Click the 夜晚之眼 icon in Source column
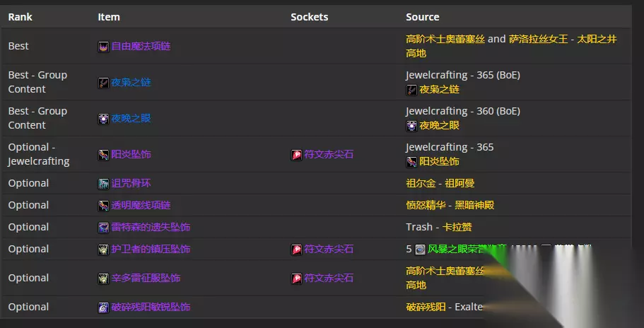 click(411, 126)
